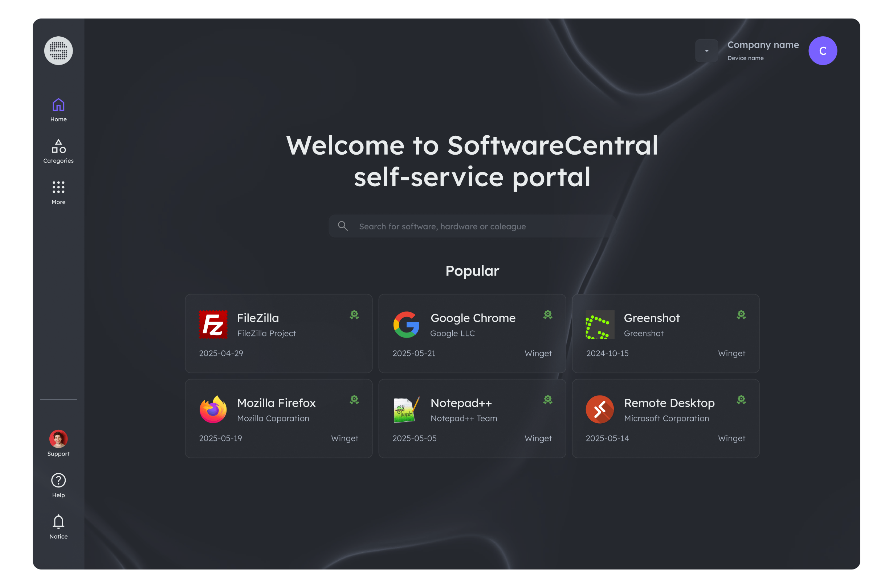Click the Notepad++ title link
The image size is (893, 588).
[x=461, y=403]
